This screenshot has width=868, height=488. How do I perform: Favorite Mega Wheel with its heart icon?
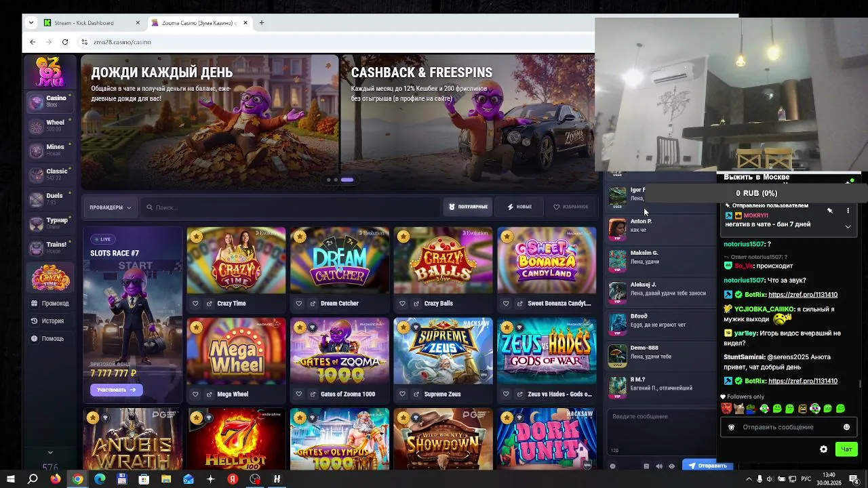point(195,394)
